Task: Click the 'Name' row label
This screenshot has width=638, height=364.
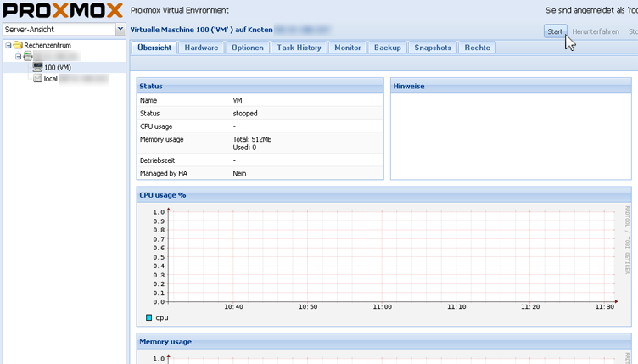Action: pyautogui.click(x=148, y=100)
